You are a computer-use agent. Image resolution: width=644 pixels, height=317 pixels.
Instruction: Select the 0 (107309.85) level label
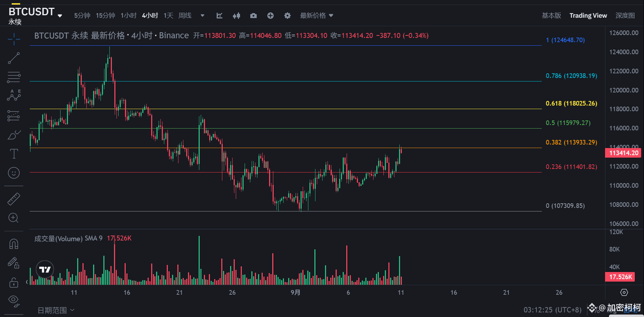(x=565, y=206)
